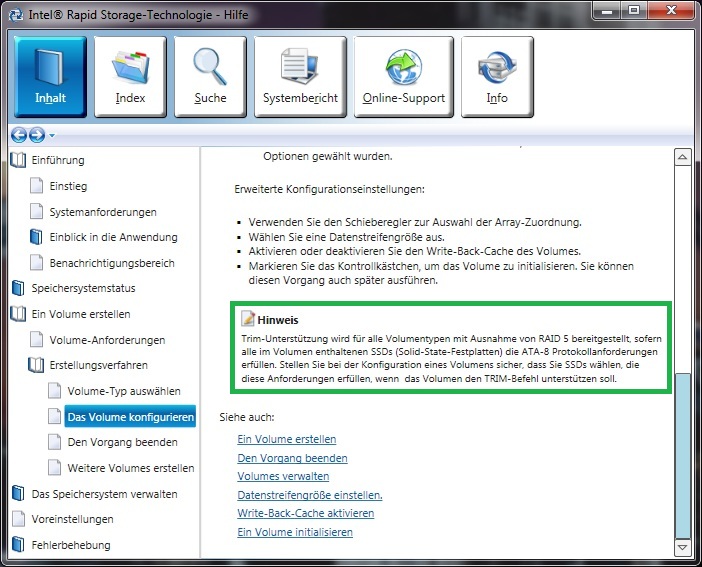Screen dimensions: 702x567
Task: Click the Volume-Anforderungen page icon
Action: (36, 340)
